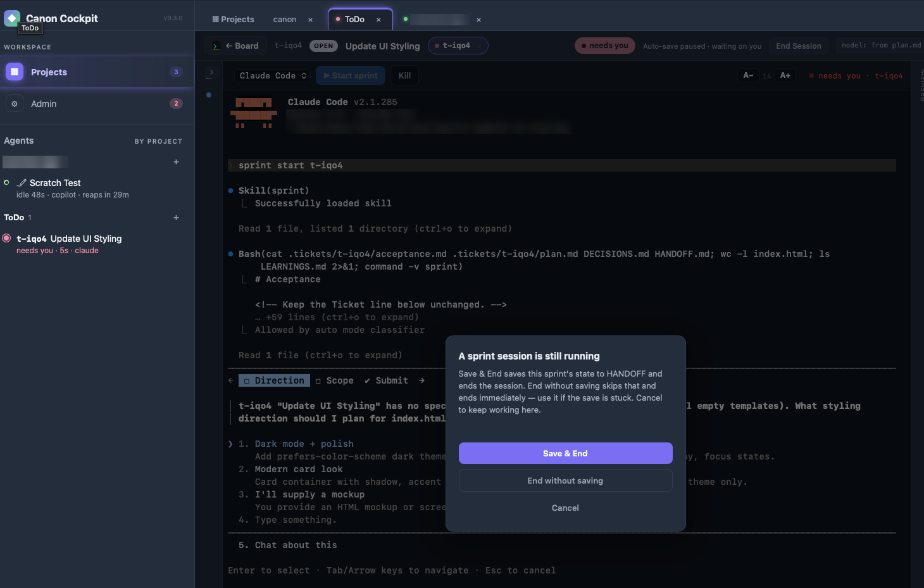Choose option 5 Chat about this

pyautogui.click(x=288, y=545)
